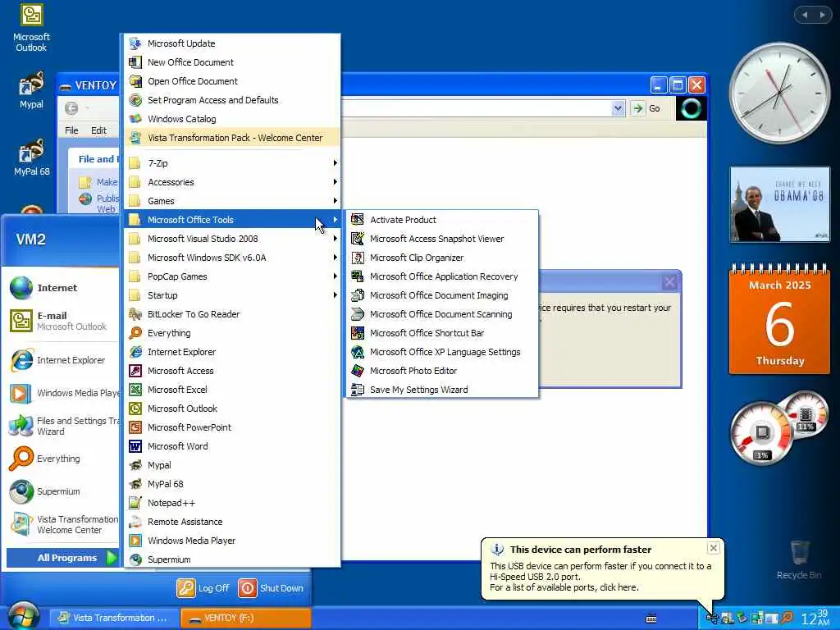The height and width of the screenshot is (630, 840).
Task: Expand the Accessories submenu
Action: point(232,182)
